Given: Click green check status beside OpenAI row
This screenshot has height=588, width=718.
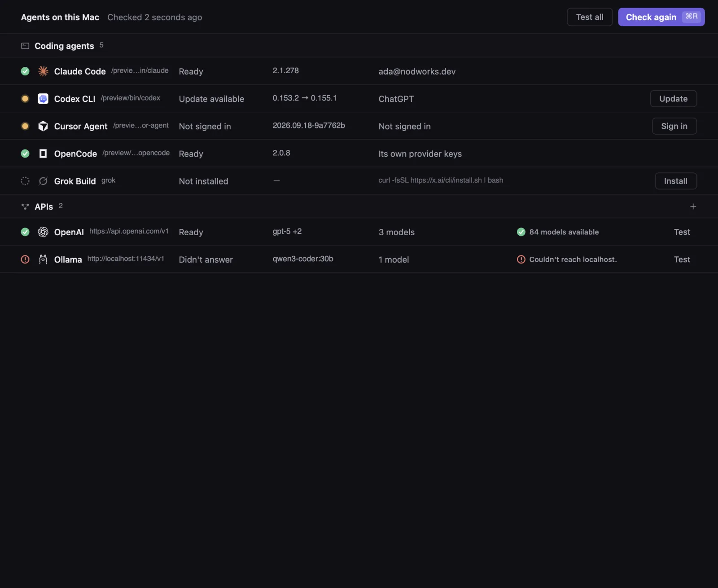Looking at the screenshot, I should [x=25, y=232].
